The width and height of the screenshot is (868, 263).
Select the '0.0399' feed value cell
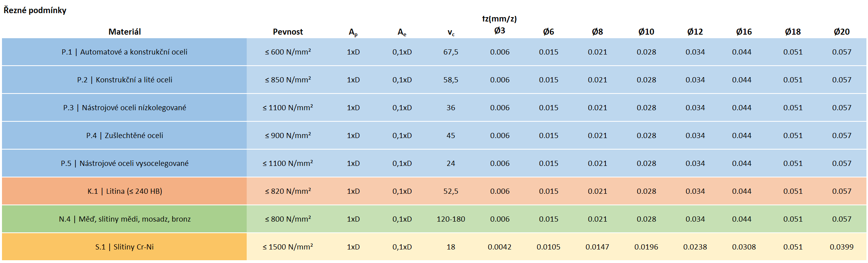coord(841,247)
